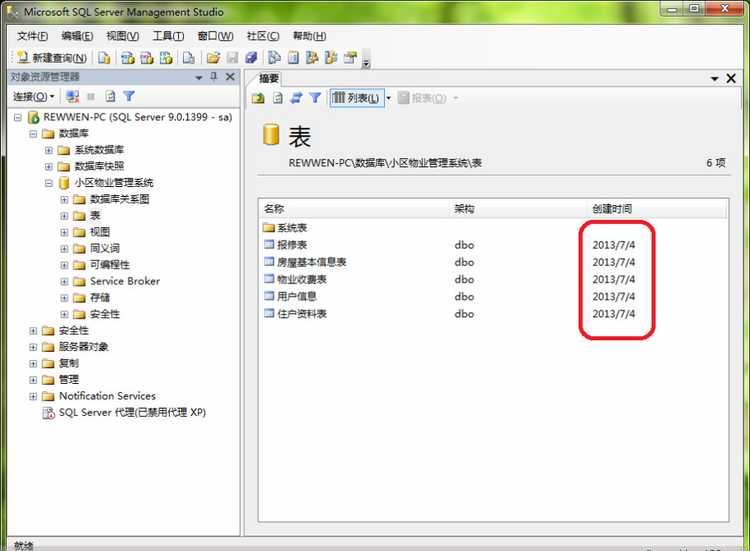Image resolution: width=750 pixels, height=551 pixels.
Task: Open the Edit (编辑) menu
Action: click(x=77, y=36)
